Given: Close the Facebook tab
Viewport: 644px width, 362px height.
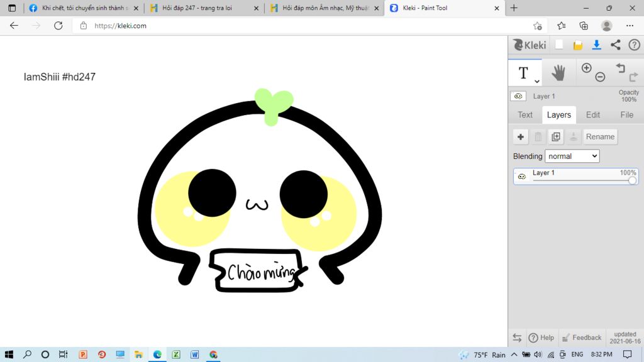Looking at the screenshot, I should 136,8.
